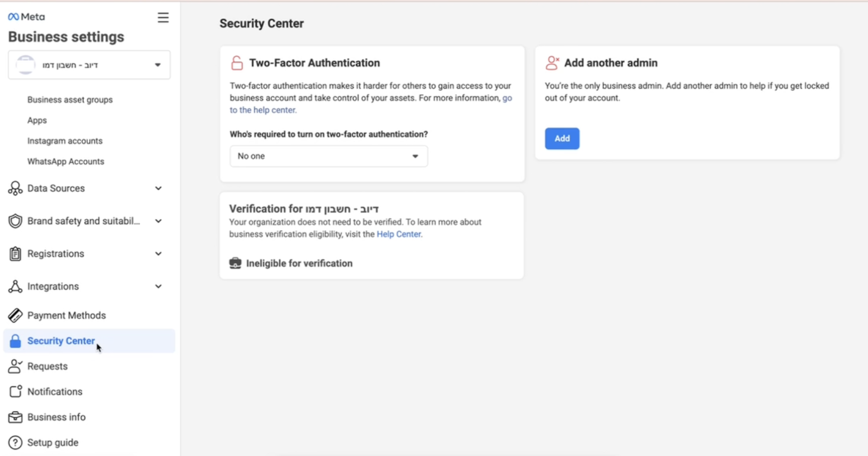
Task: Expand the Integrations section chevron
Action: tap(158, 286)
